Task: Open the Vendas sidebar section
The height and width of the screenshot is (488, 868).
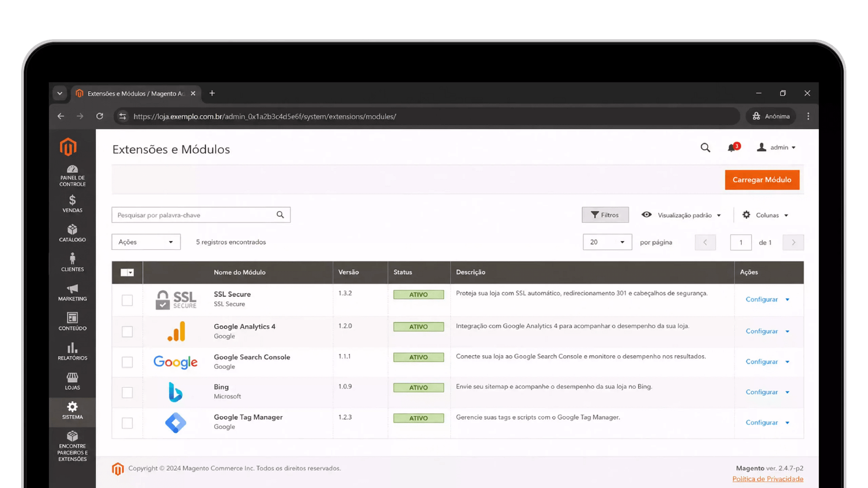Action: (x=72, y=204)
